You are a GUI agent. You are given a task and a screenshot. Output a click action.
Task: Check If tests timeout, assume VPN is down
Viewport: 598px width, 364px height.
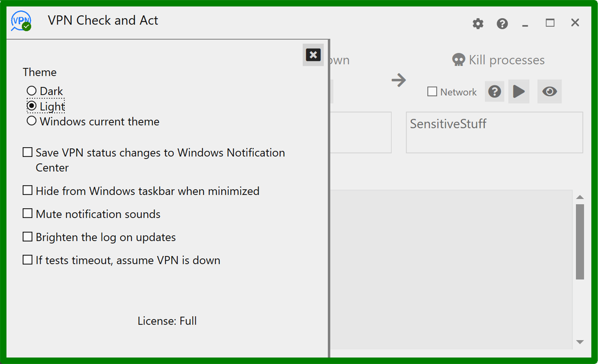[28, 260]
